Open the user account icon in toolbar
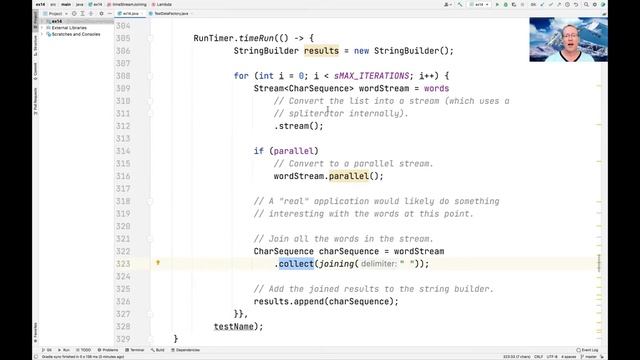This screenshot has height=360, width=640. (447, 4)
